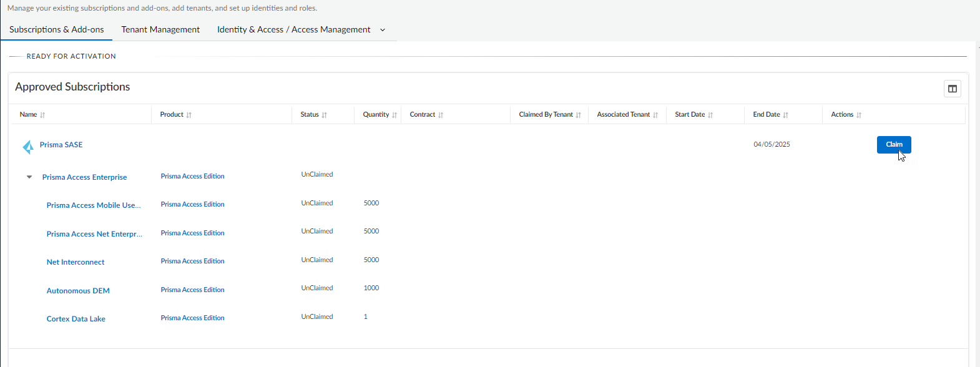Viewport: 980px width, 367px height.
Task: Sort by Start Date column sort icon
Action: (x=710, y=115)
